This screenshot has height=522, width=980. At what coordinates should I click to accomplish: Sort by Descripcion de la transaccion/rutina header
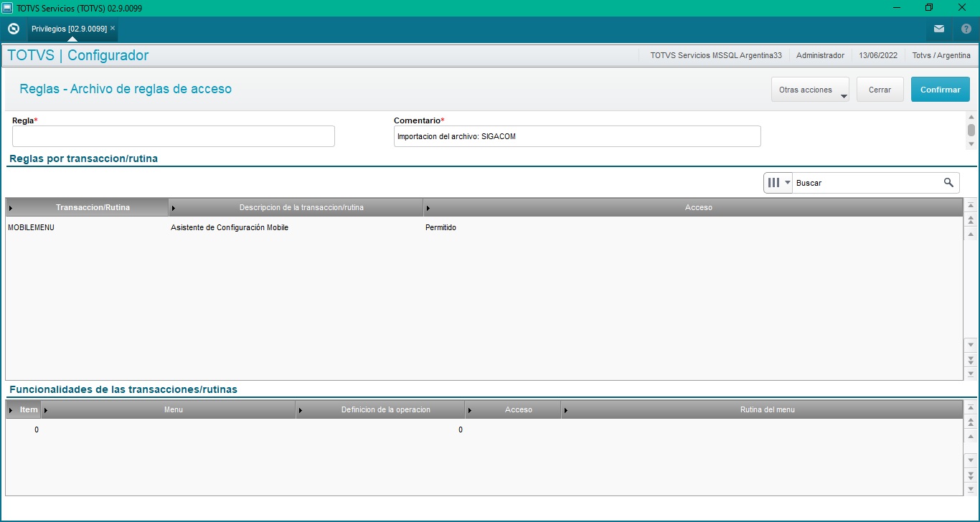click(296, 207)
